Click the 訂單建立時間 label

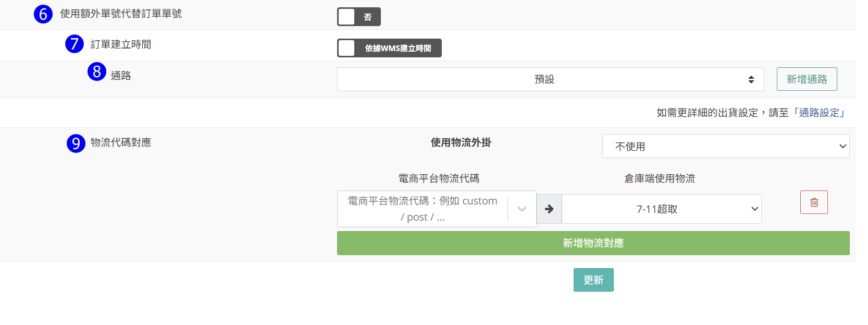121,44
